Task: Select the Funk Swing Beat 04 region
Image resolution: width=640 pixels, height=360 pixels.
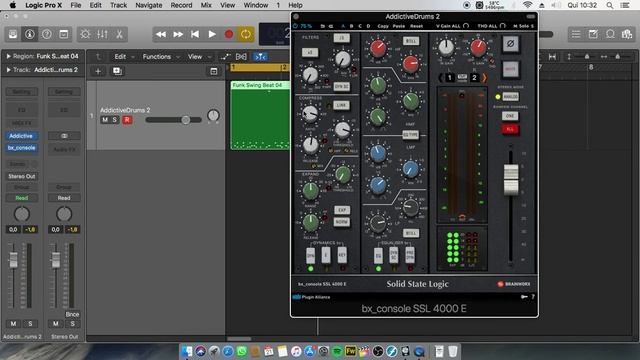Action: point(260,116)
